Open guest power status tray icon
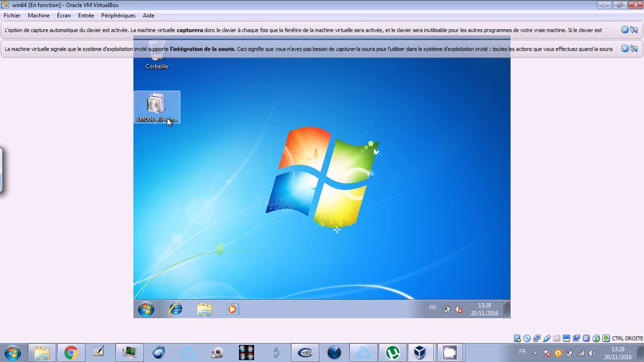This screenshot has height=362, width=644. coord(447,310)
